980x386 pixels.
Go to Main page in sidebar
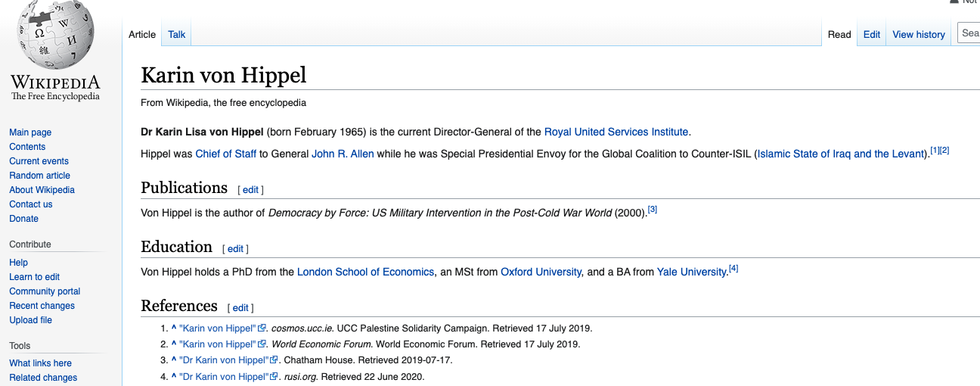coord(30,132)
